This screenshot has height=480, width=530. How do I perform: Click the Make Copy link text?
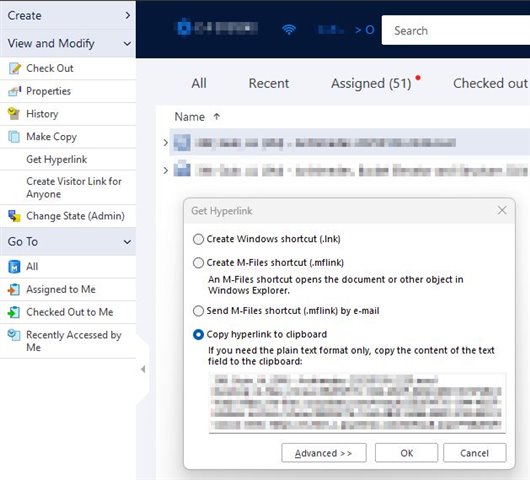click(x=51, y=137)
